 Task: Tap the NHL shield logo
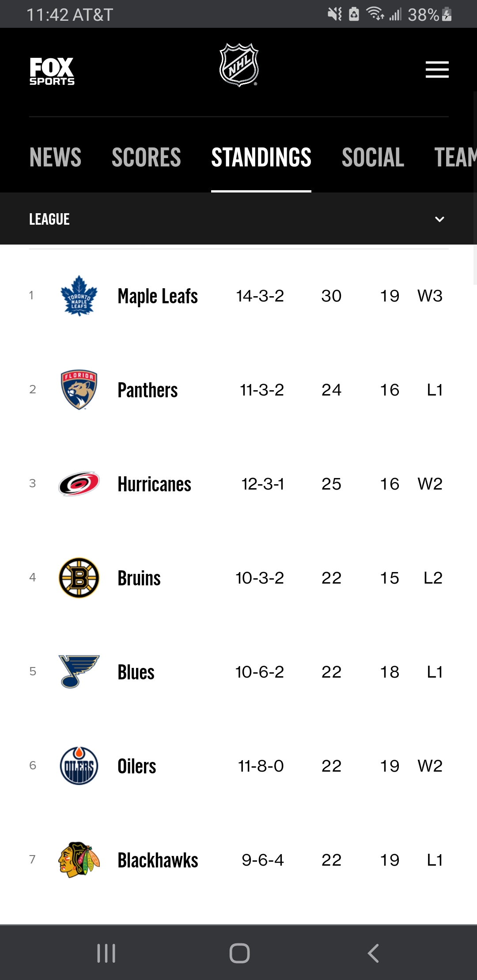pyautogui.click(x=239, y=65)
